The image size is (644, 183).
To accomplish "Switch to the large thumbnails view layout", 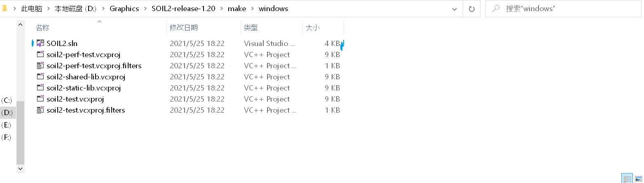I will point(638,178).
